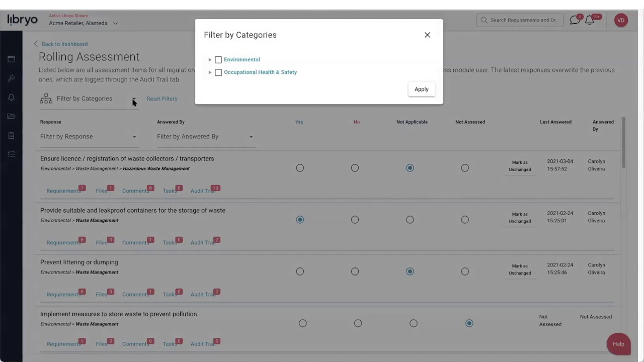Select No for Prevent littering item
Screen dimensions: 644x362
click(355, 271)
